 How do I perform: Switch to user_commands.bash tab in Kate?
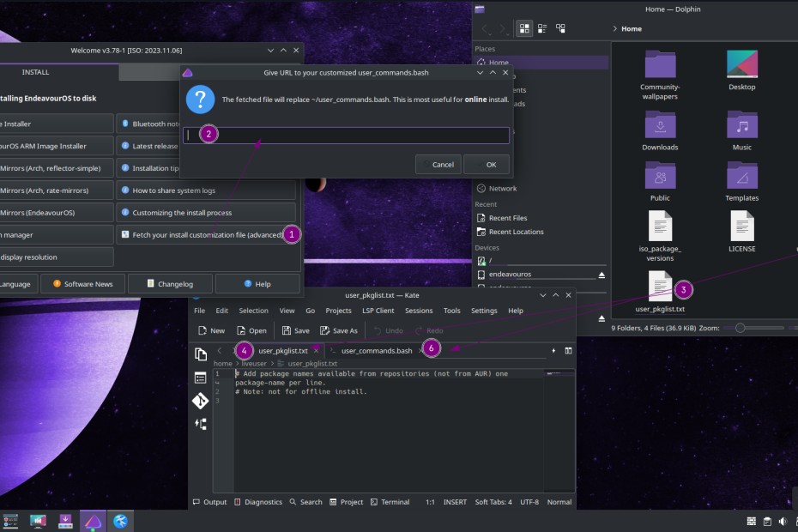[376, 351]
